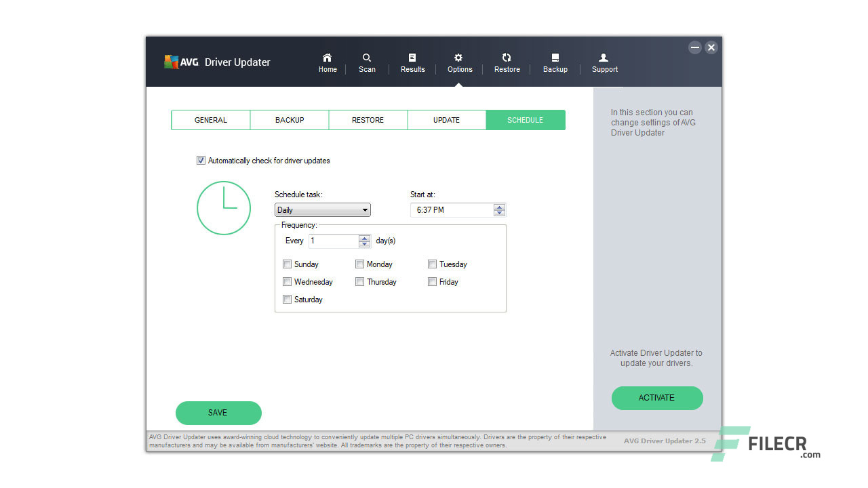
Task: Switch to the UPDATE tab
Action: coord(447,120)
